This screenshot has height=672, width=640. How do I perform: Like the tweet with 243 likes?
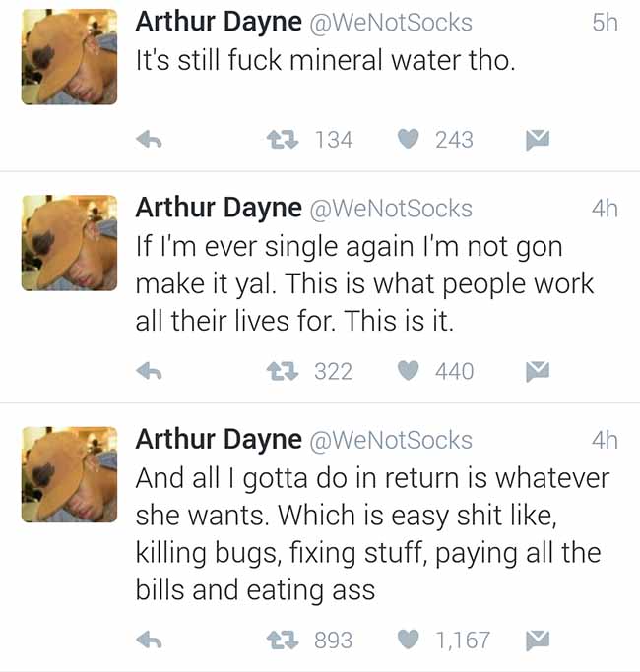408,140
